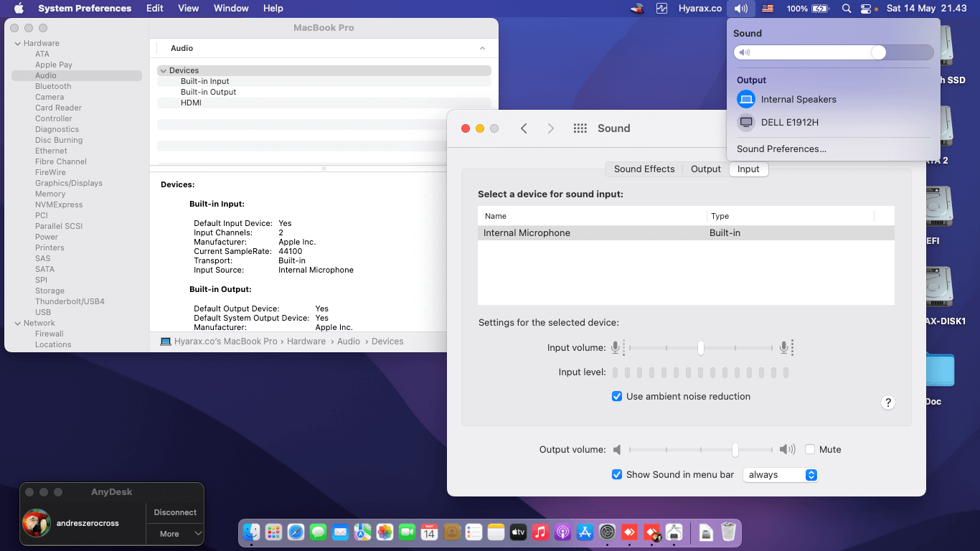The width and height of the screenshot is (980, 551).
Task: Uncheck Show Sound in menu bar
Action: 617,474
